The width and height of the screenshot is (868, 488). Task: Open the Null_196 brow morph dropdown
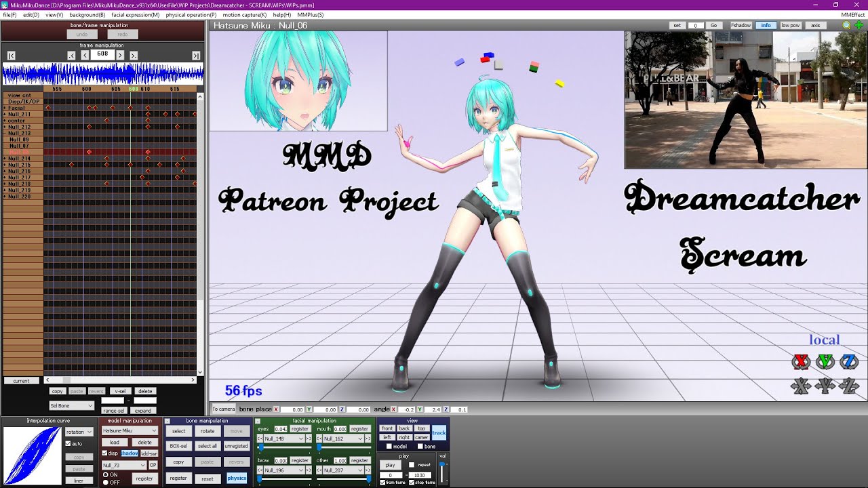click(x=285, y=470)
